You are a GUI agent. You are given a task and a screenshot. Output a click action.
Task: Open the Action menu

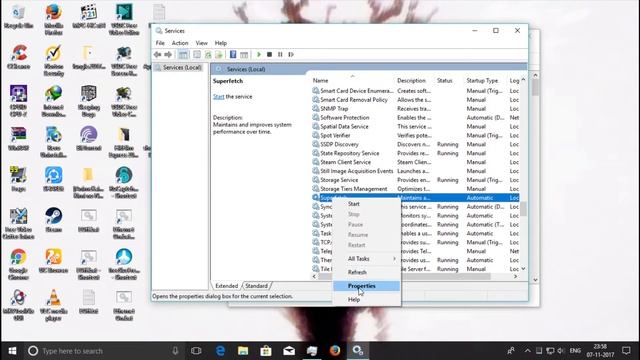[180, 43]
